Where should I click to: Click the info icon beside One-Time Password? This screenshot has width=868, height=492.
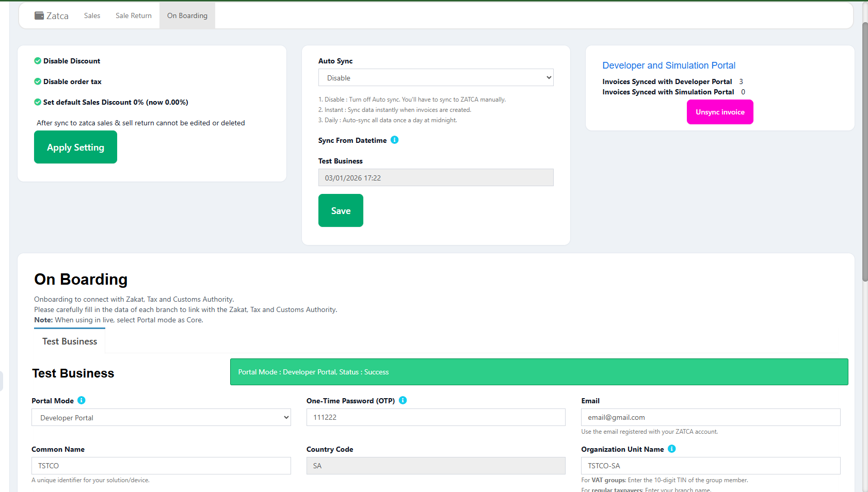(x=403, y=400)
